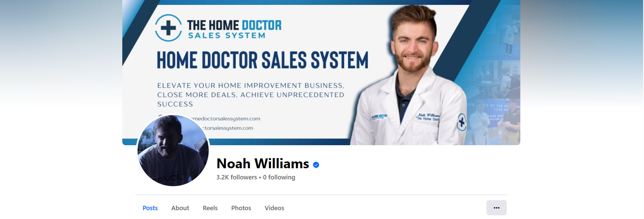Click the website address on the cover
This screenshot has height=219, width=644.
point(226,118)
